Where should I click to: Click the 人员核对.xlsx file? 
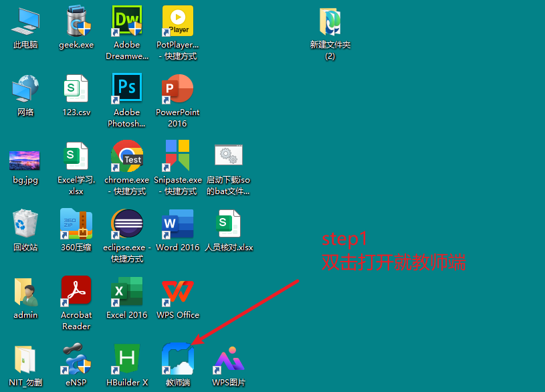coord(229,224)
